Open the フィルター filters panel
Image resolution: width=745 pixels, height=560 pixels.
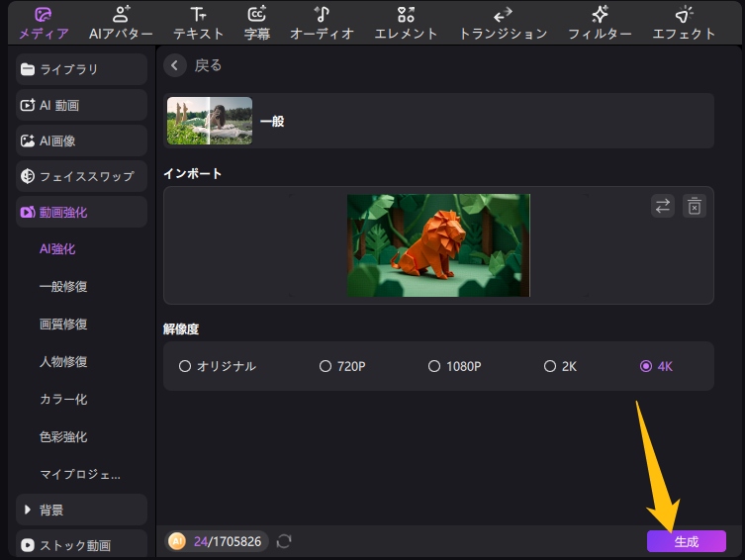tap(600, 23)
